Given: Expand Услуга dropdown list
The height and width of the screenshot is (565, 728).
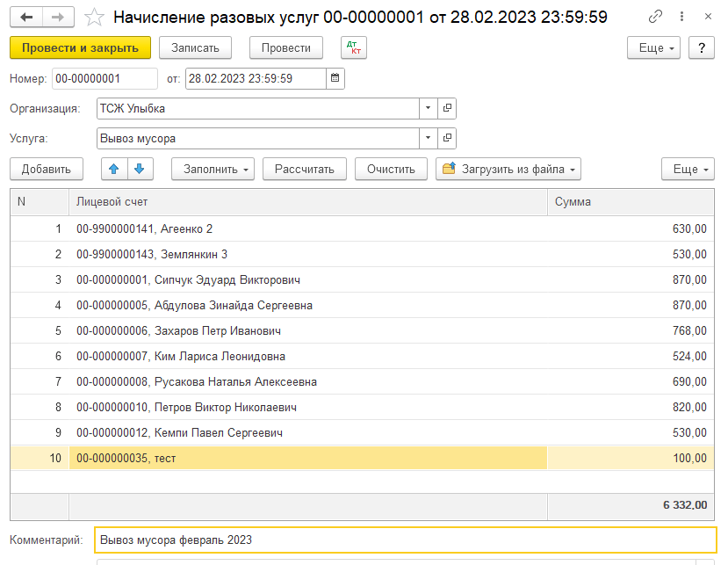Looking at the screenshot, I should click(428, 138).
